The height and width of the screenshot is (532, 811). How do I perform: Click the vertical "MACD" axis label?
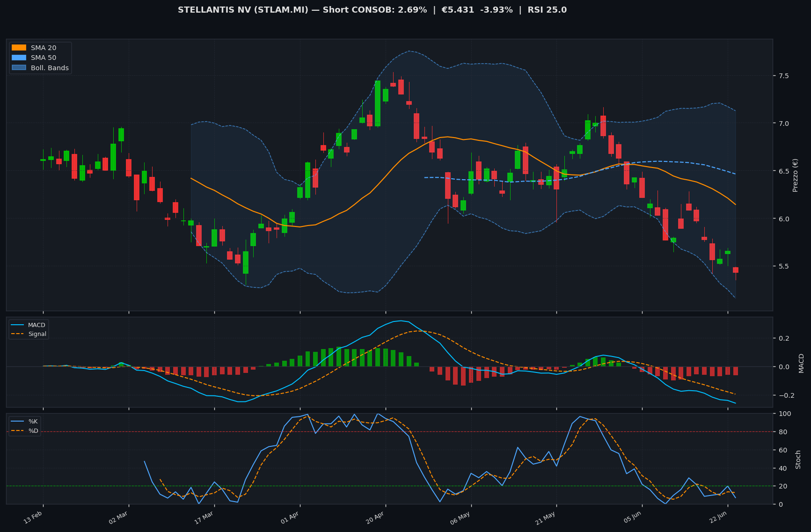pyautogui.click(x=801, y=363)
